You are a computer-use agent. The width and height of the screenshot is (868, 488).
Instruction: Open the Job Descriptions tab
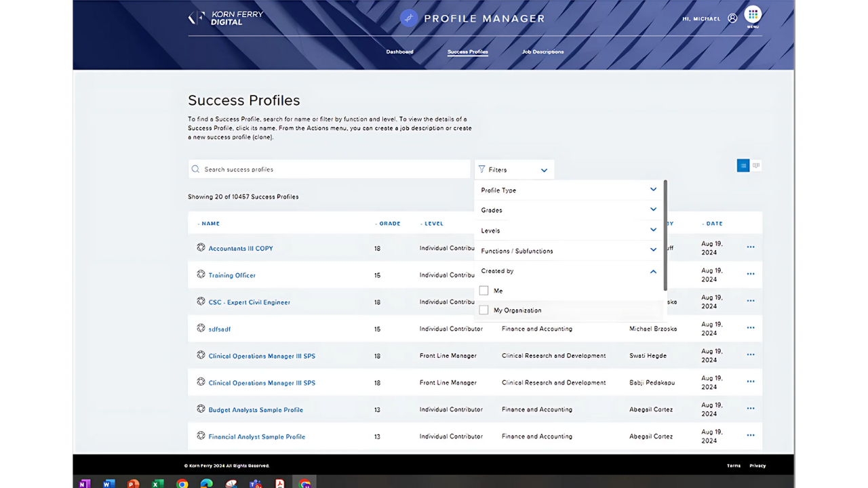(542, 52)
